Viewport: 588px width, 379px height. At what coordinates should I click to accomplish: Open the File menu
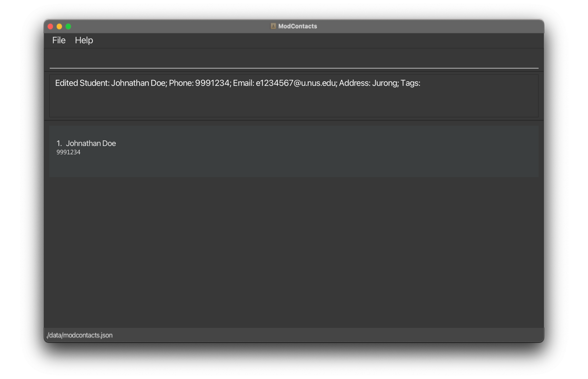coord(59,40)
